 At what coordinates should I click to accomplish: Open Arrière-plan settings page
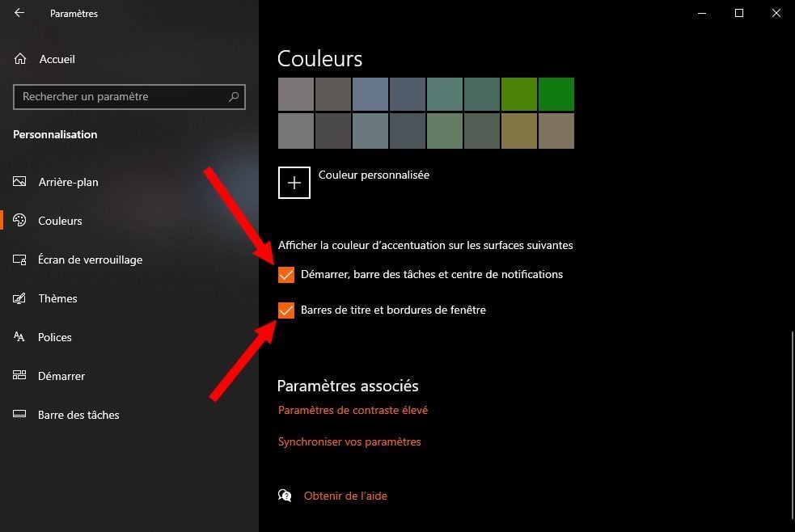coord(69,182)
